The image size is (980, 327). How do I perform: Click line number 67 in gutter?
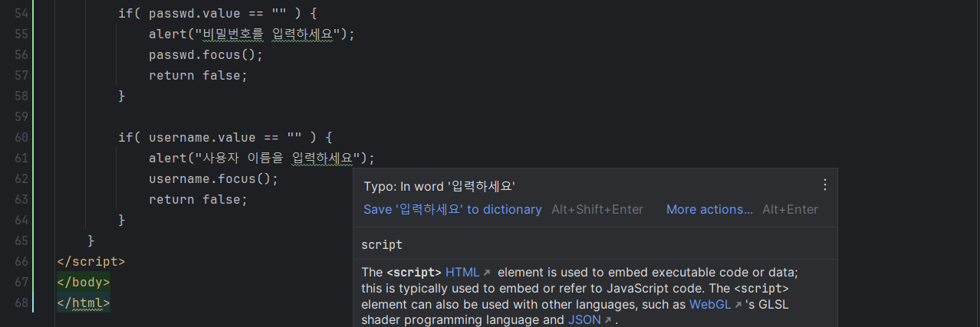pos(21,282)
